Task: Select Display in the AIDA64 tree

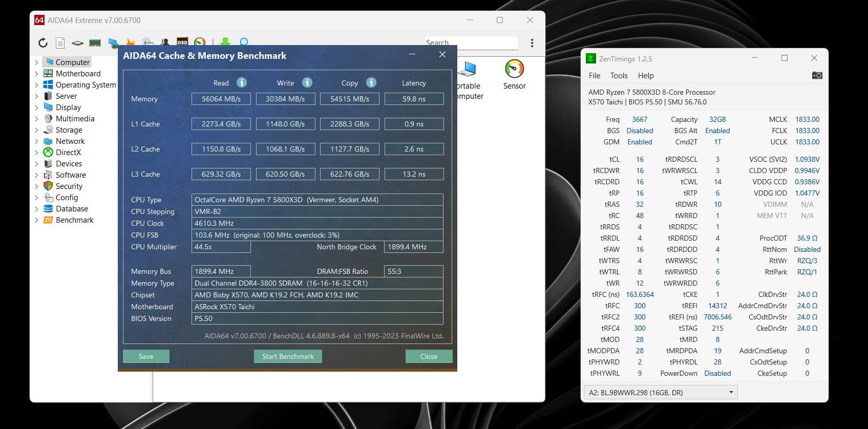Action: tap(68, 108)
